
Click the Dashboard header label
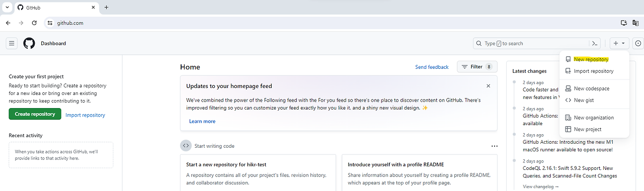(53, 43)
